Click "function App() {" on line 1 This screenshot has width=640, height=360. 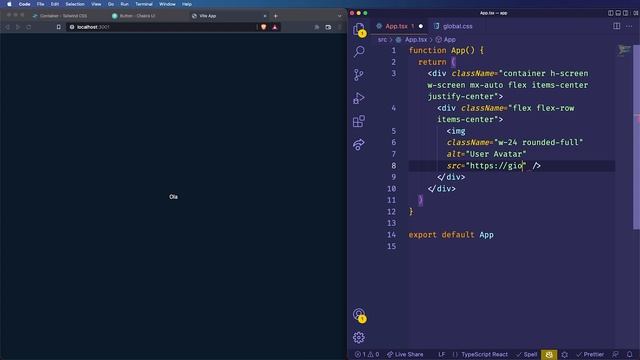point(446,51)
